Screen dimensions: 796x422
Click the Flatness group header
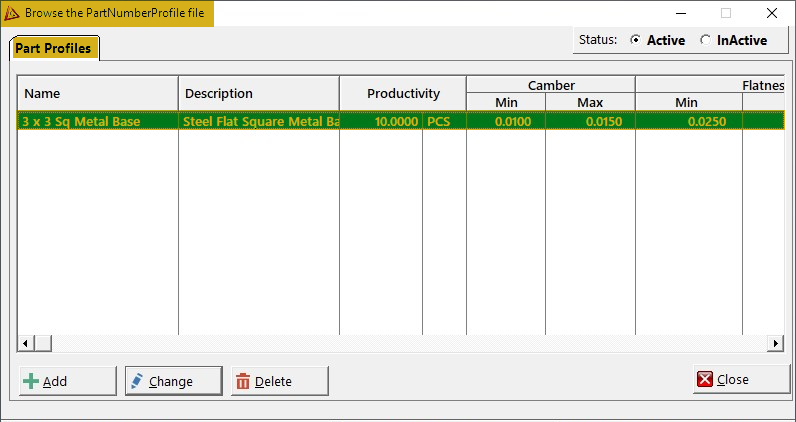click(711, 85)
